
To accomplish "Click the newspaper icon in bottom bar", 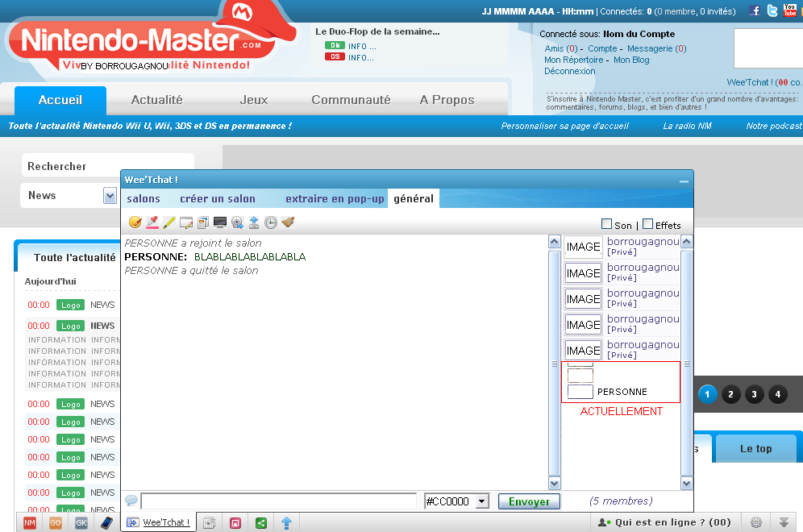I will (209, 523).
